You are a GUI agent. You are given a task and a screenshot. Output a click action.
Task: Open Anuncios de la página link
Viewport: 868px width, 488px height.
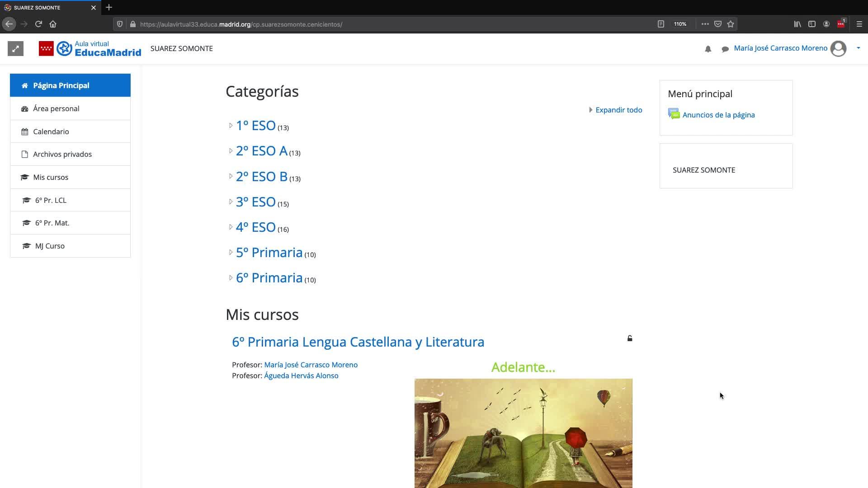click(x=718, y=115)
